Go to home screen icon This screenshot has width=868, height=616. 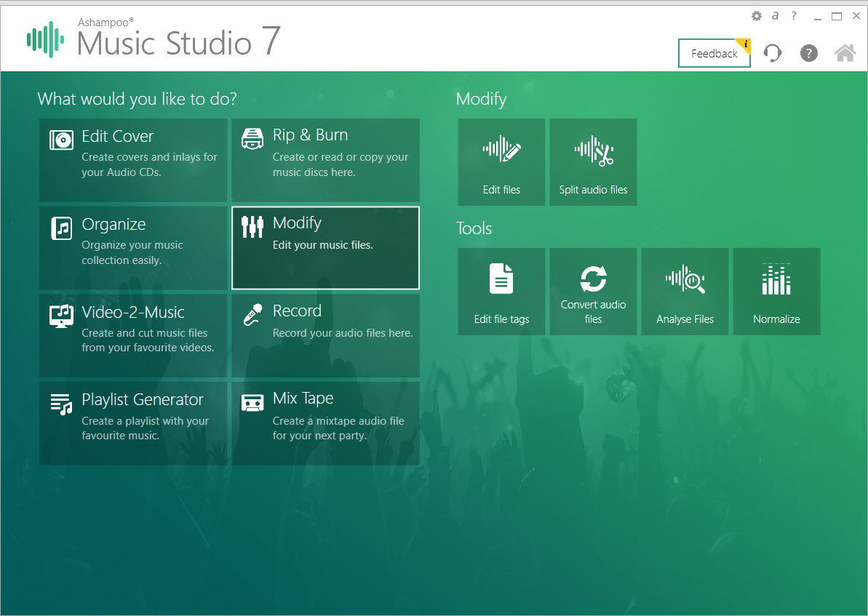pos(845,53)
